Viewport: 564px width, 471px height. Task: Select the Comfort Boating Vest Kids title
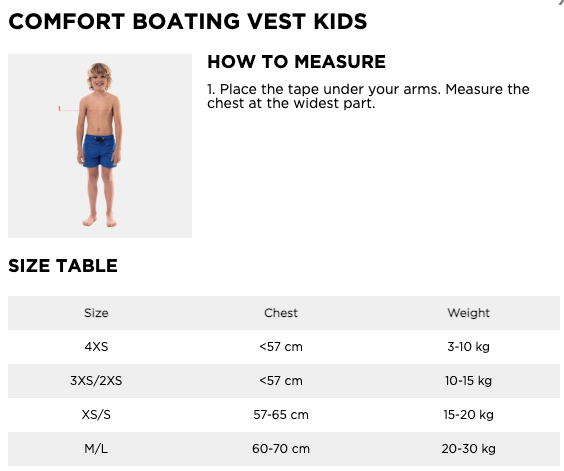188,22
